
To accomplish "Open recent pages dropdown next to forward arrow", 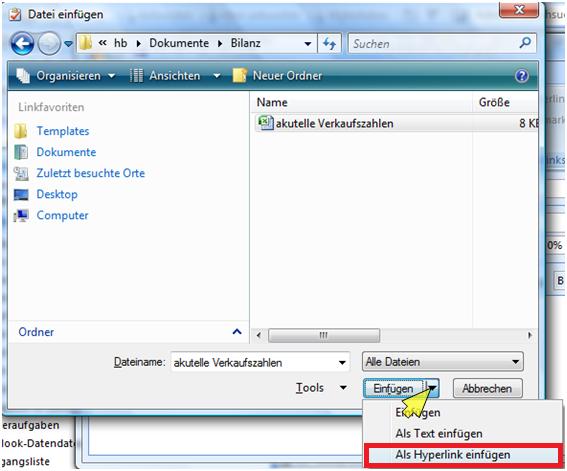I will coord(68,44).
